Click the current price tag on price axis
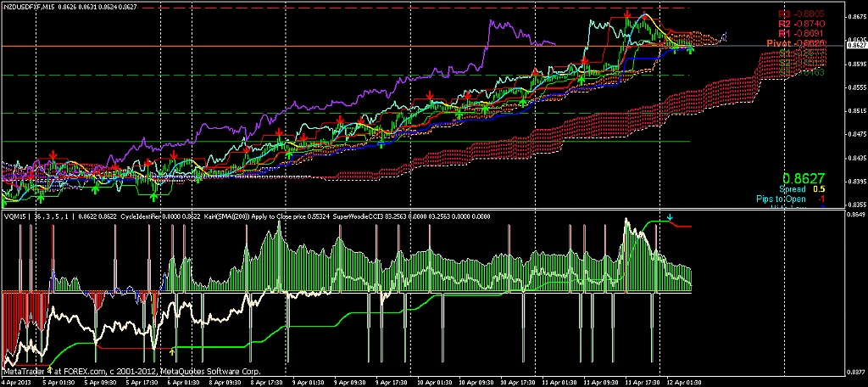Viewport: 868px width, 387px height. pyautogui.click(x=856, y=45)
